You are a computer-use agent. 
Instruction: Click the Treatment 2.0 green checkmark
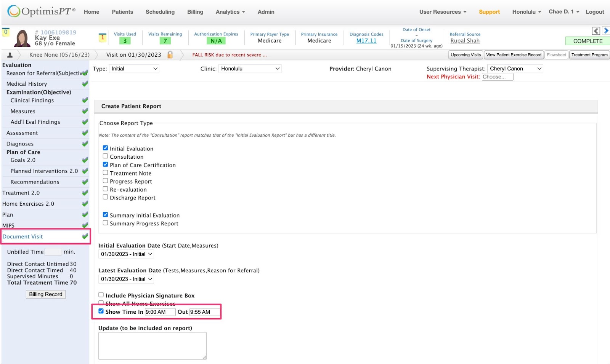85,193
